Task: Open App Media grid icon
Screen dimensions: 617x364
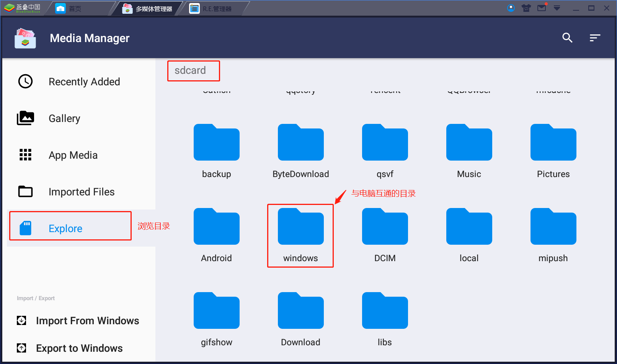Action: click(x=26, y=155)
